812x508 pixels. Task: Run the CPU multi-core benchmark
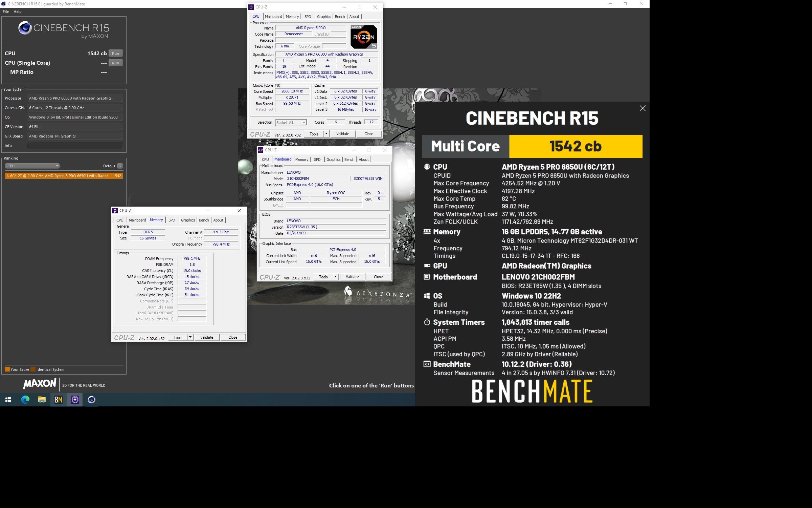116,54
